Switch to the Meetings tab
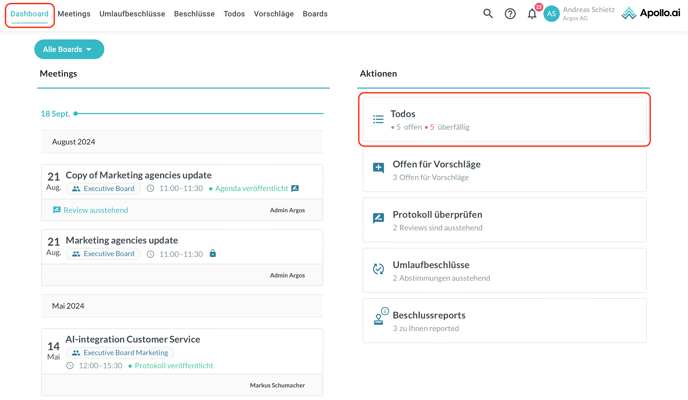Screen dimensions: 688x400 tap(74, 14)
